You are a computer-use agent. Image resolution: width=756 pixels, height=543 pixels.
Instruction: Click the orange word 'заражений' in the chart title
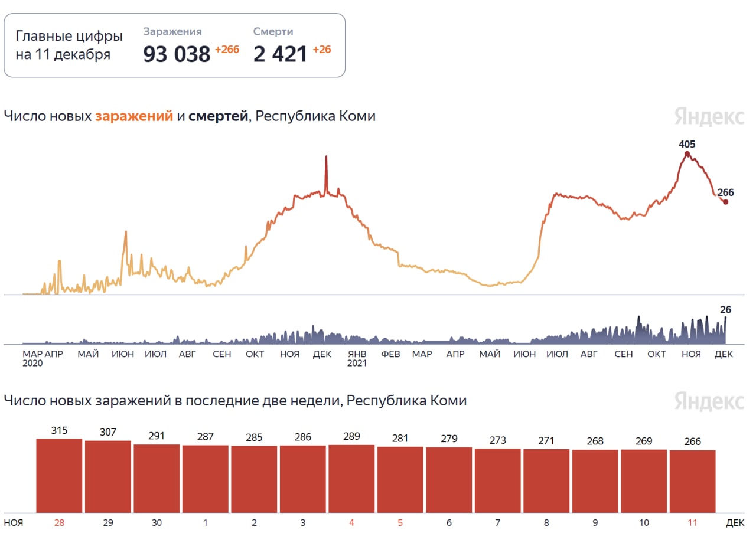pyautogui.click(x=134, y=116)
